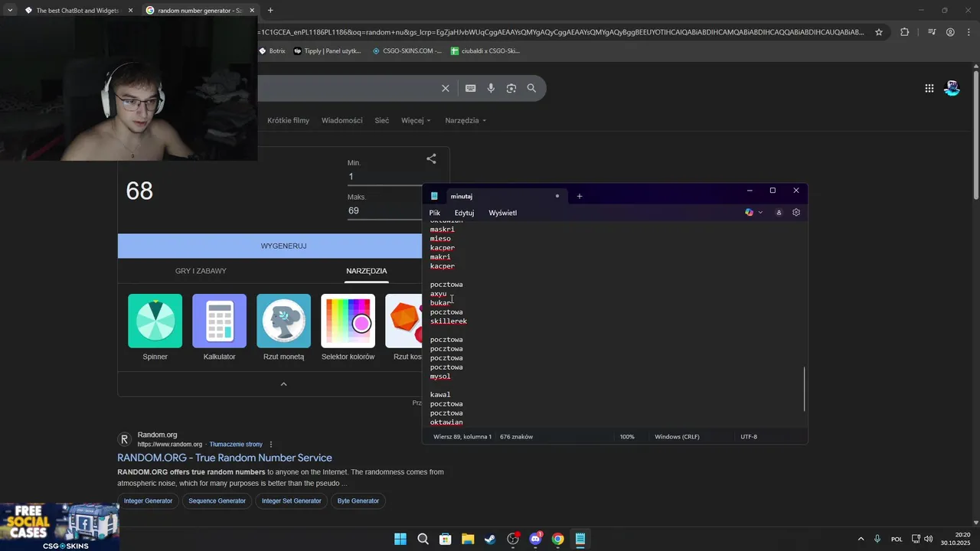This screenshot has height=551, width=980.
Task: Start voice search with microphone icon
Action: pos(491,88)
